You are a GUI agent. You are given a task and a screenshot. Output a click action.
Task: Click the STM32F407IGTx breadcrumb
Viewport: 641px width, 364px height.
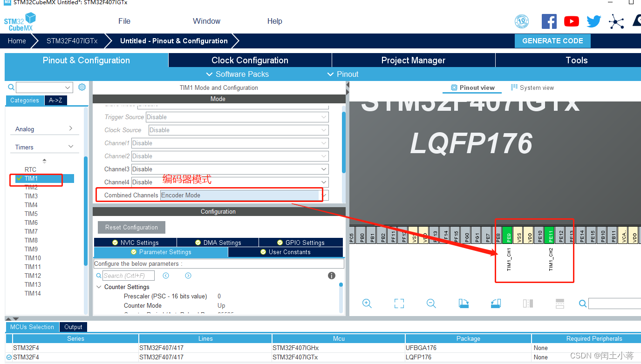click(x=72, y=41)
